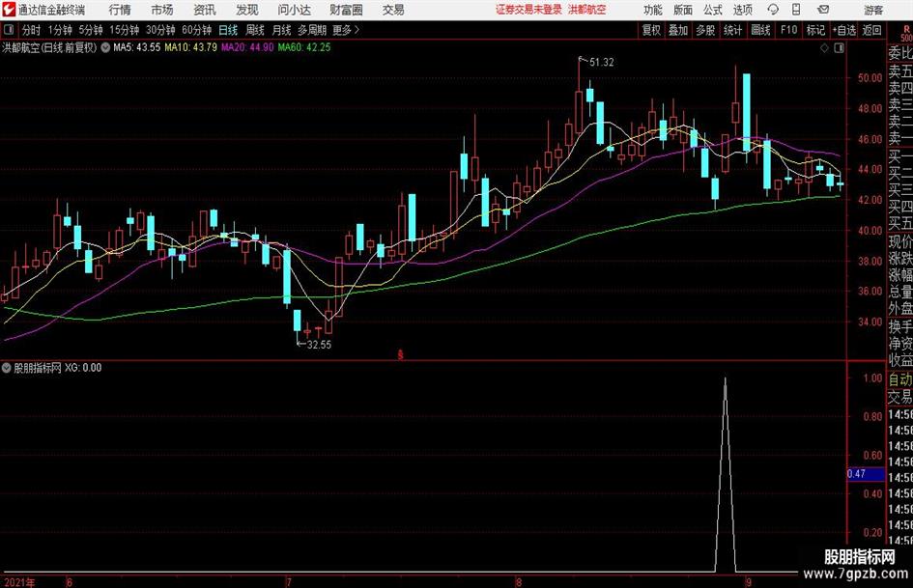Click the 32.55 low price marker
Viewport: 913px width, 588px height.
click(x=319, y=345)
